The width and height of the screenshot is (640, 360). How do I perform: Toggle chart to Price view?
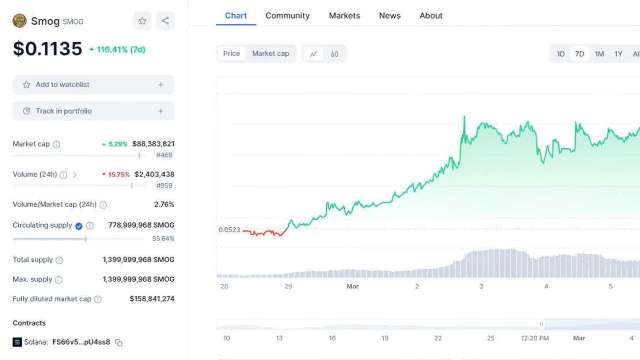[231, 53]
